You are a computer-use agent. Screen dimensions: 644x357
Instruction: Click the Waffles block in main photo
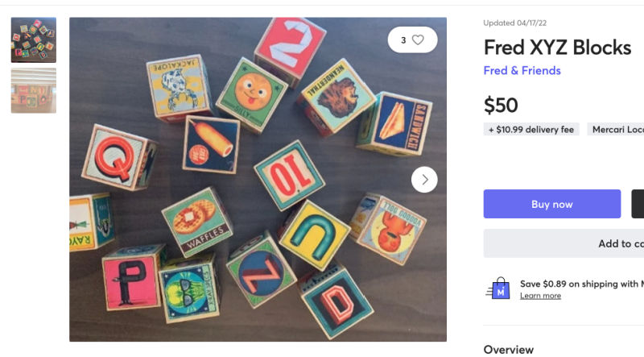[196, 220]
